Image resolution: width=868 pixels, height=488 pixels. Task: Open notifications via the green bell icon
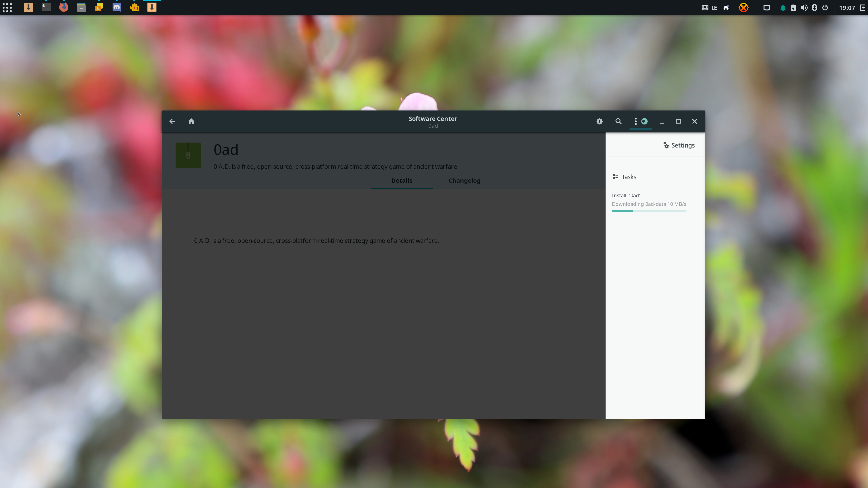(x=783, y=7)
